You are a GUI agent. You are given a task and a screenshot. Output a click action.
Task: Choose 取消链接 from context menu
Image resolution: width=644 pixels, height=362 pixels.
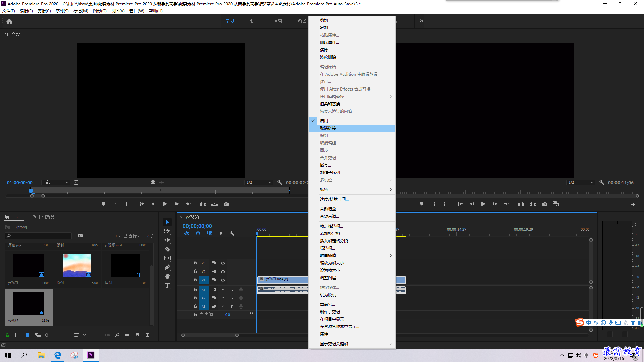coord(352,128)
